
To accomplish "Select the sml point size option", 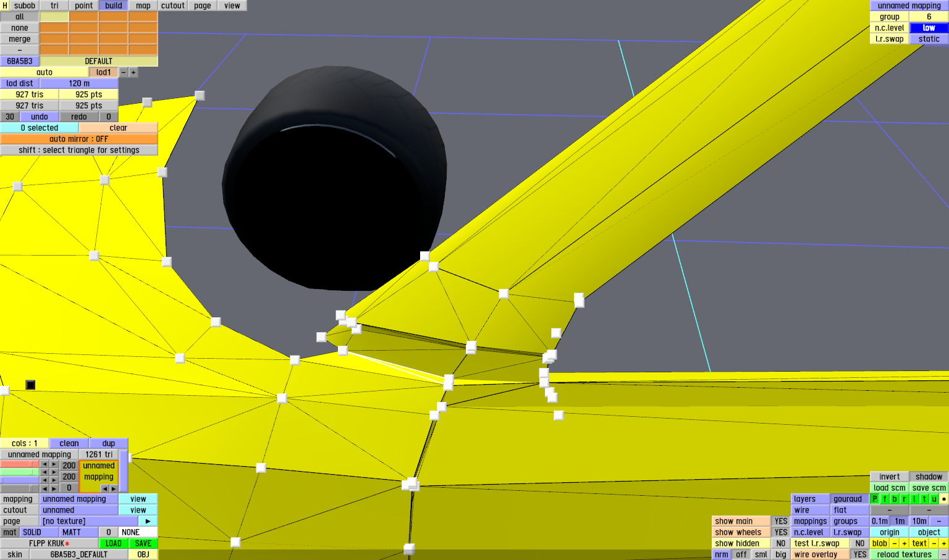I will pyautogui.click(x=761, y=554).
